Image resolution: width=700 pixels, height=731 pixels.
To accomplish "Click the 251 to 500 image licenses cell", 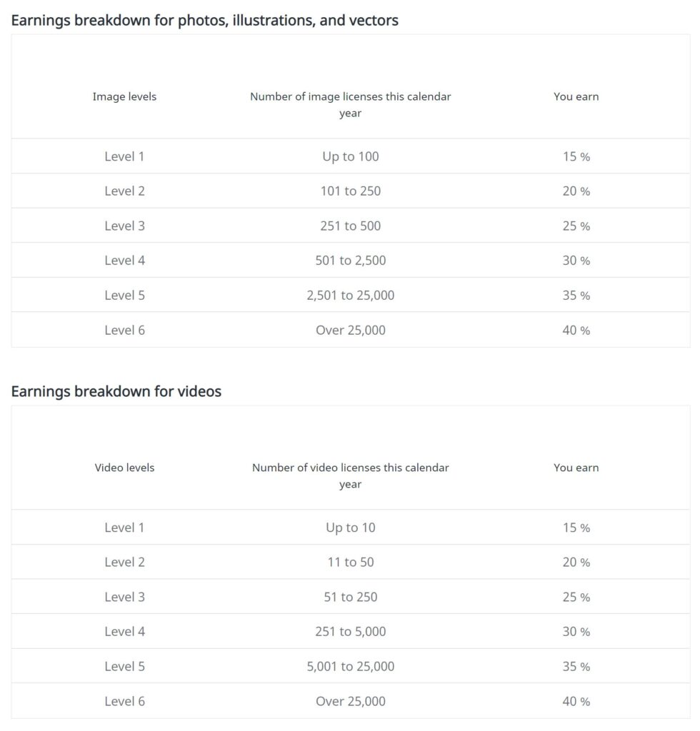I will coord(350,226).
